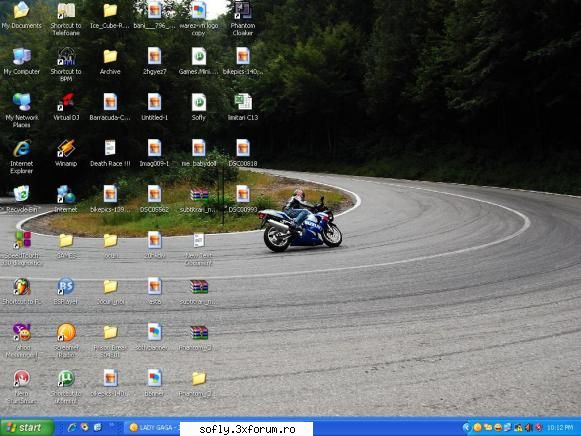581x436 pixels.
Task: Open the warez-vn logo copy file
Action: coord(199,19)
